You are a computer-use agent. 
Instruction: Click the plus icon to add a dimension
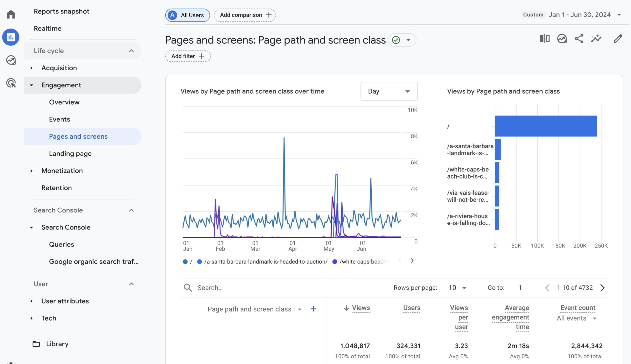pyautogui.click(x=313, y=309)
